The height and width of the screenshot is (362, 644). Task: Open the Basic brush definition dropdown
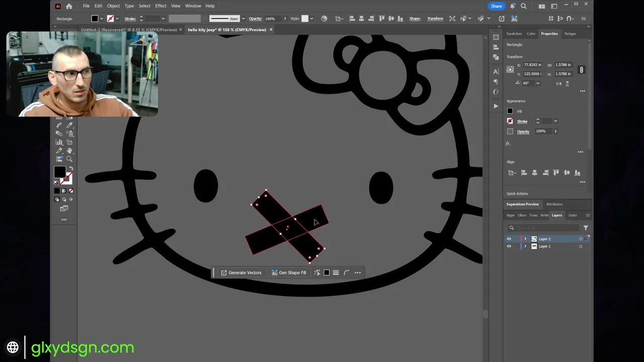point(243,19)
